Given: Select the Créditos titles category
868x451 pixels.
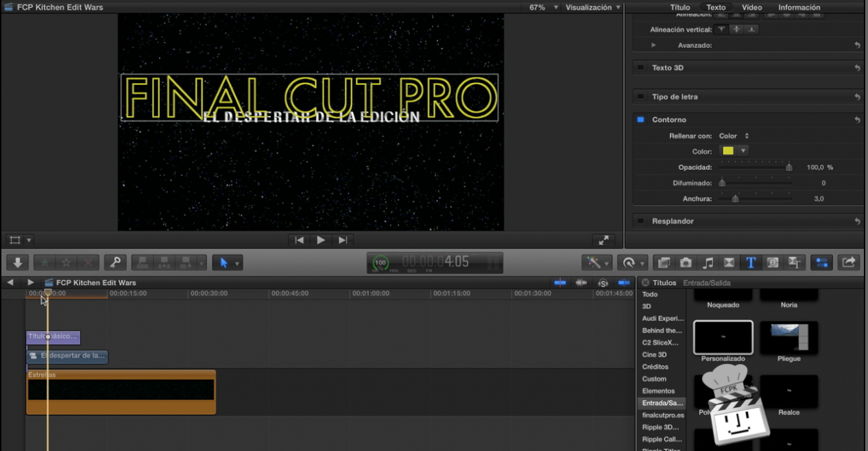Looking at the screenshot, I should 655,367.
